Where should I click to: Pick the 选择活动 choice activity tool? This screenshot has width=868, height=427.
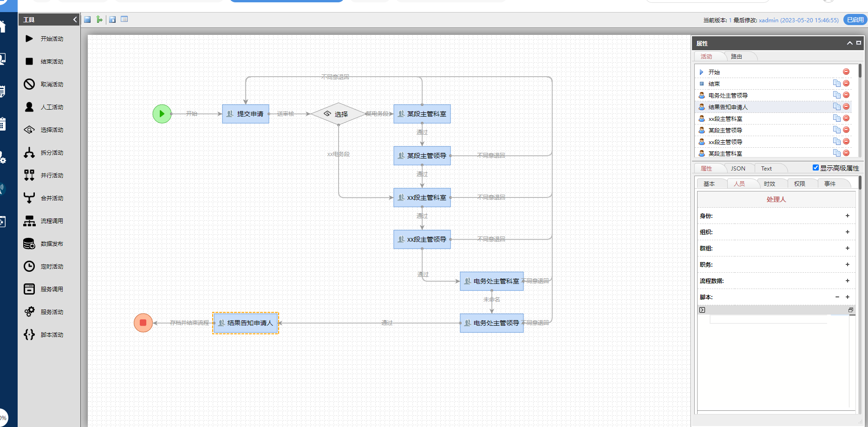point(44,130)
